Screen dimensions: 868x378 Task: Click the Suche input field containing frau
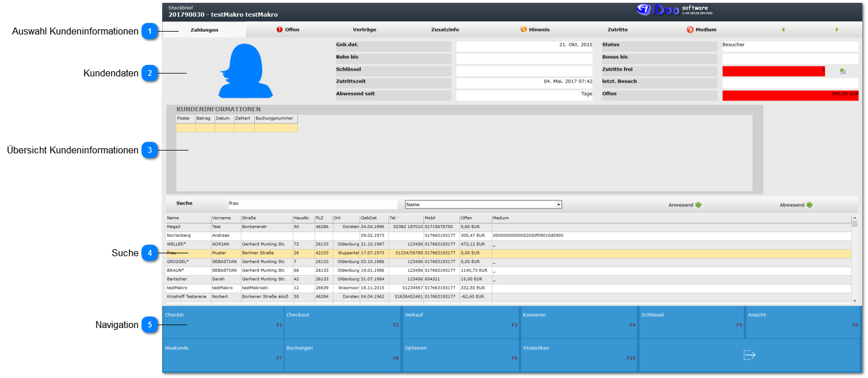pyautogui.click(x=312, y=204)
